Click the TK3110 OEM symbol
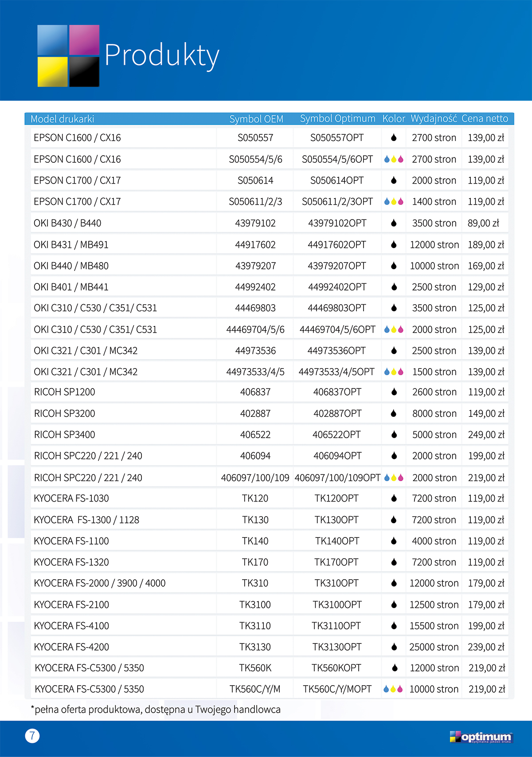This screenshot has height=757, width=532. (255, 626)
